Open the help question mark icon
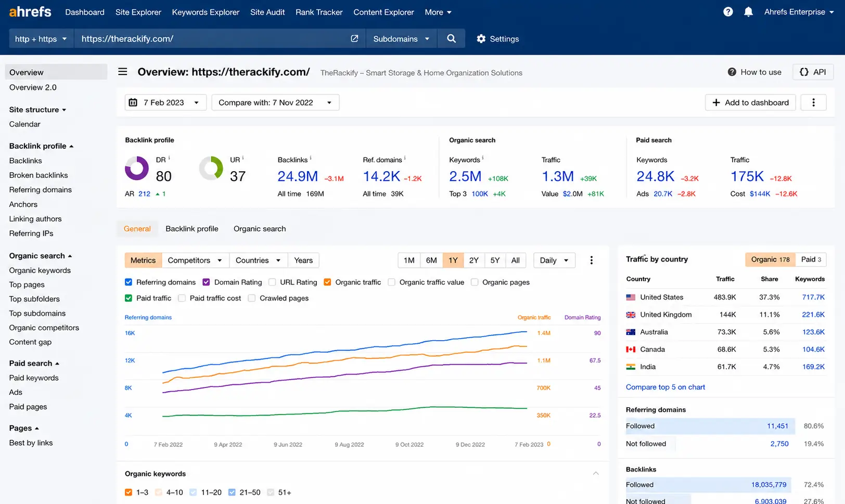 728,12
